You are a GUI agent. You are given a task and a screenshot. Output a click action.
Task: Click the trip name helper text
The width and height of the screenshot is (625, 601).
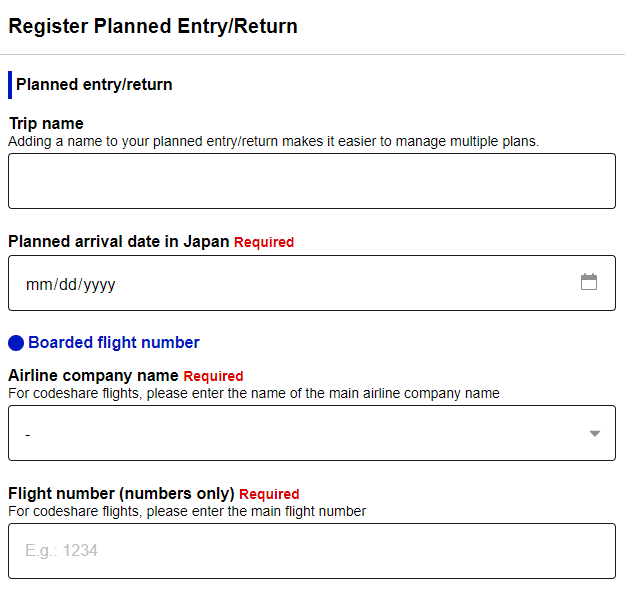[x=273, y=141]
